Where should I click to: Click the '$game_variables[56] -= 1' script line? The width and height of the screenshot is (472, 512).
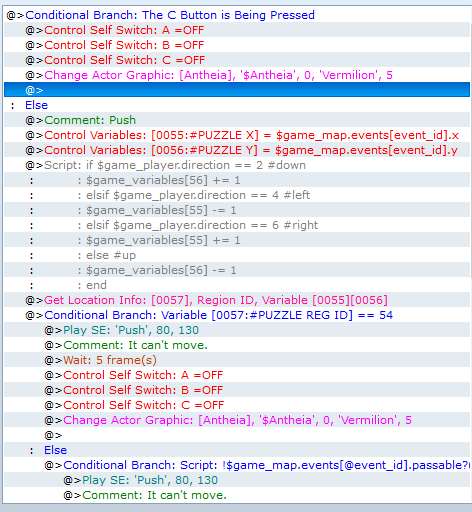point(237,270)
